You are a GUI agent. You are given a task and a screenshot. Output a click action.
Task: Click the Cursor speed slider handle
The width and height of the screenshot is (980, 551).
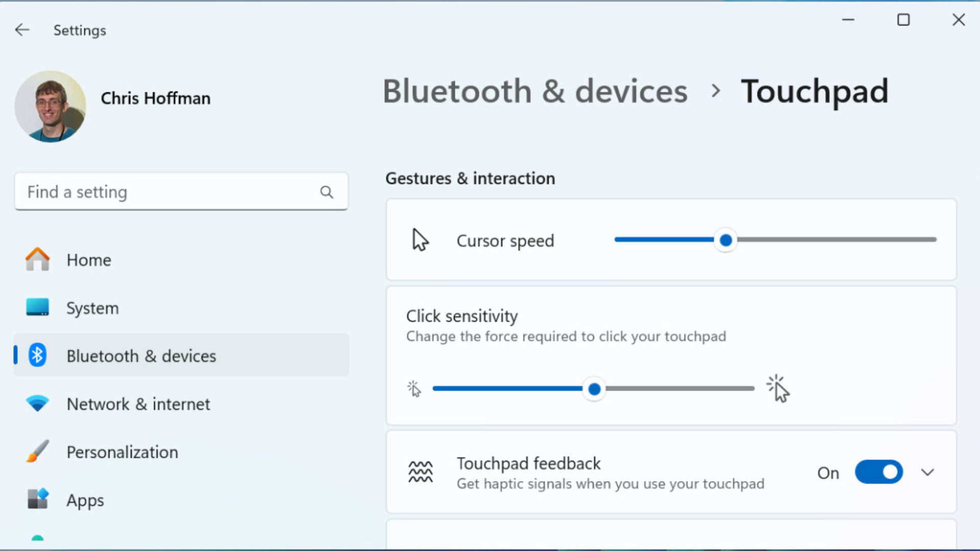pos(725,240)
